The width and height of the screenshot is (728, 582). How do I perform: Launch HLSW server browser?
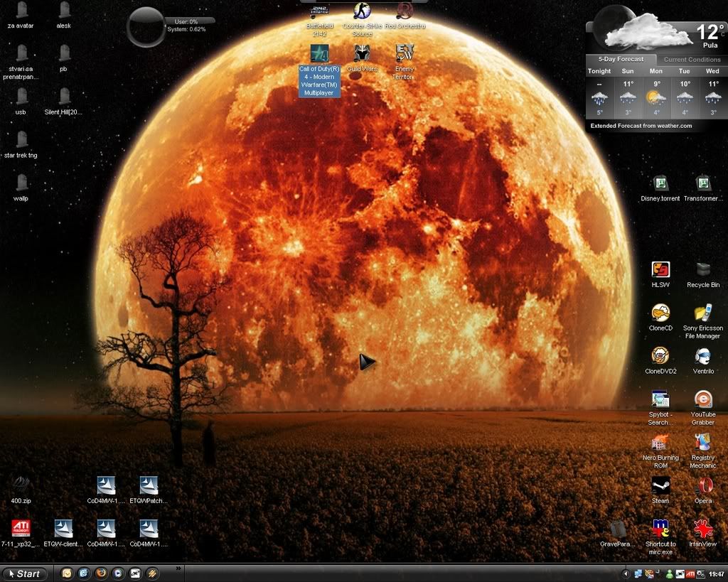pos(660,270)
